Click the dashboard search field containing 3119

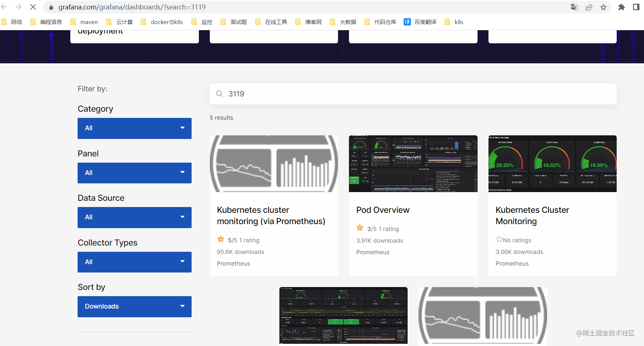[x=413, y=94]
